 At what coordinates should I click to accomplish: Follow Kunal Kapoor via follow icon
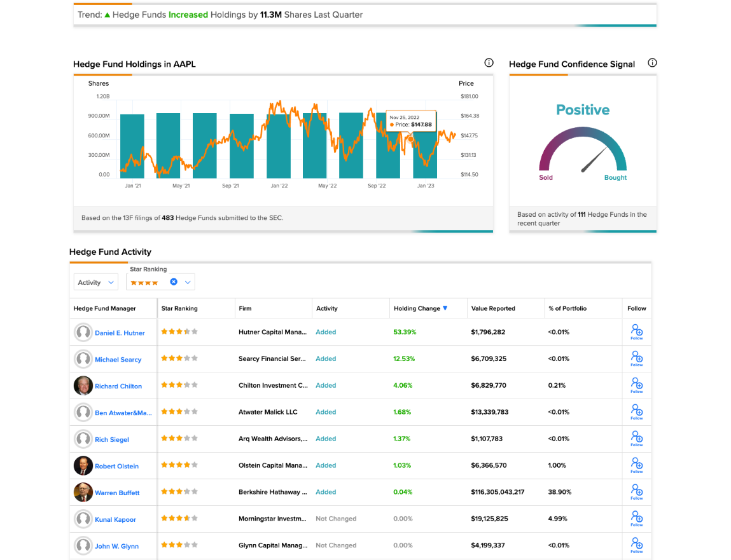click(637, 519)
